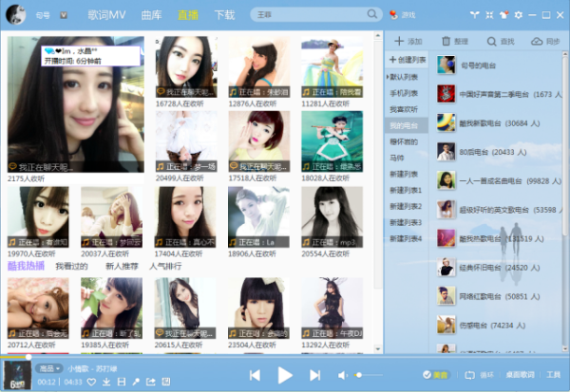This screenshot has width=570, height=392.
Task: Expand the 默认列表 triangle
Action: 388,77
